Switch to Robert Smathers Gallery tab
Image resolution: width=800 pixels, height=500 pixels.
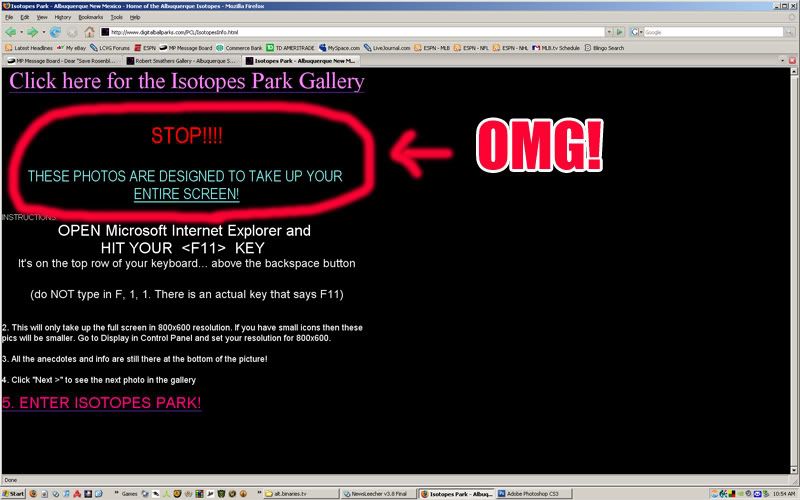[182, 61]
